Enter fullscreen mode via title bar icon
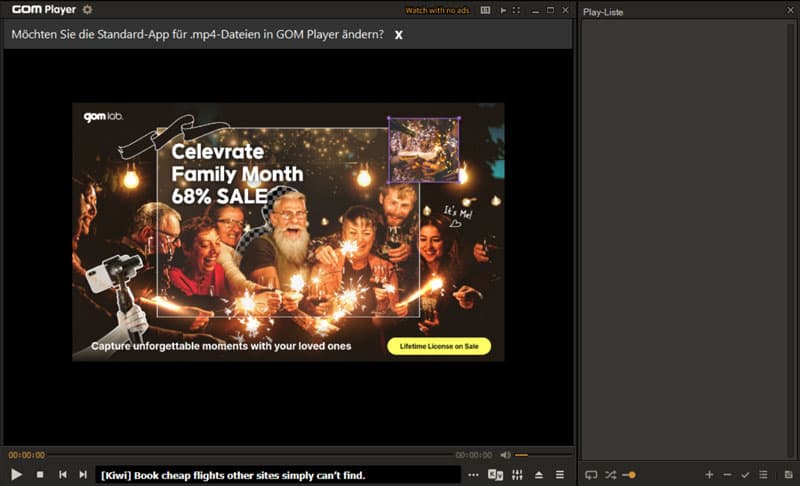 click(x=516, y=10)
